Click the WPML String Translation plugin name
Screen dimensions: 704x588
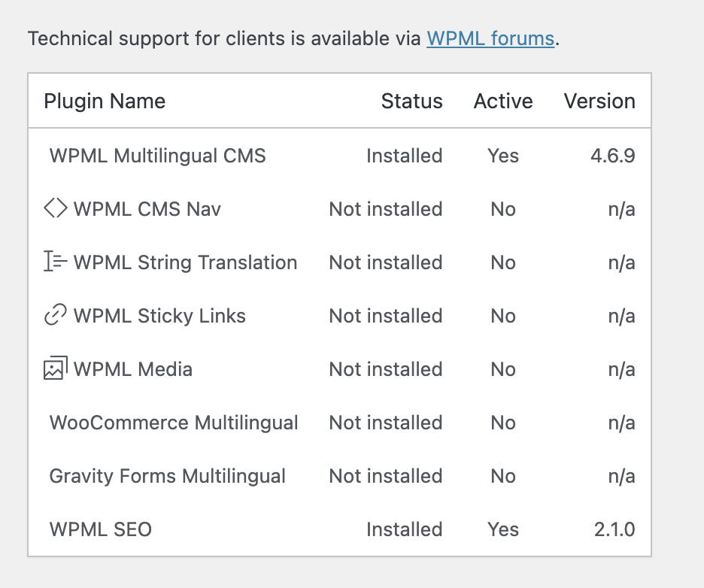186,262
